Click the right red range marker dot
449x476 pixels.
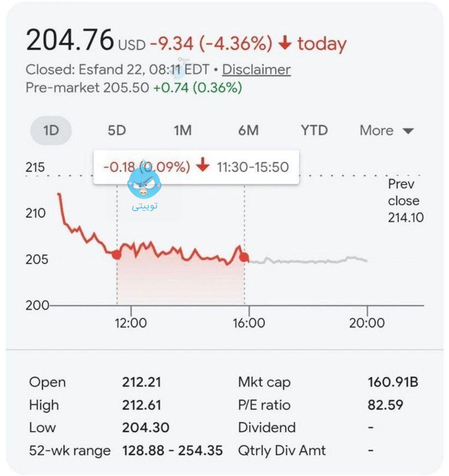(244, 257)
